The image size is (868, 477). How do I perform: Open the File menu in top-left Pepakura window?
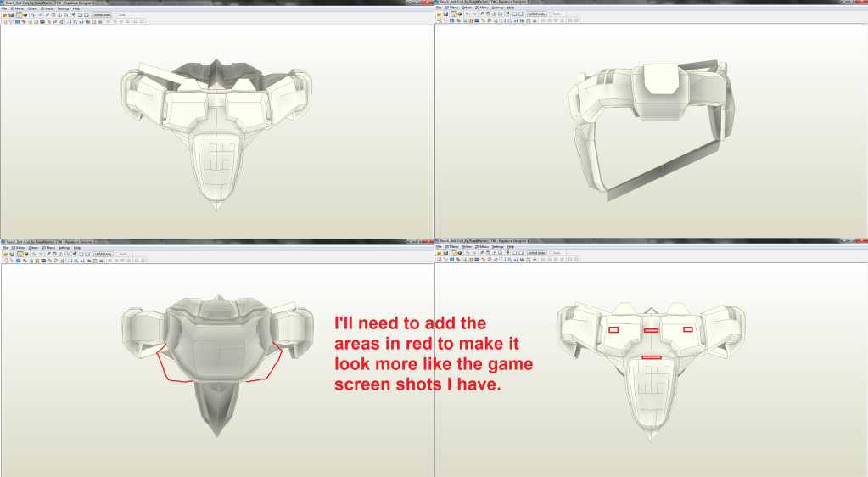pos(4,8)
